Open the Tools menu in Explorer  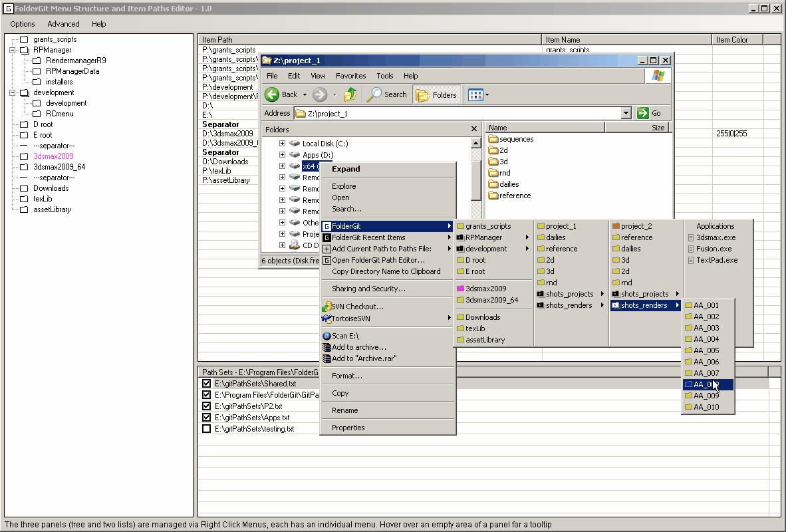coord(385,76)
